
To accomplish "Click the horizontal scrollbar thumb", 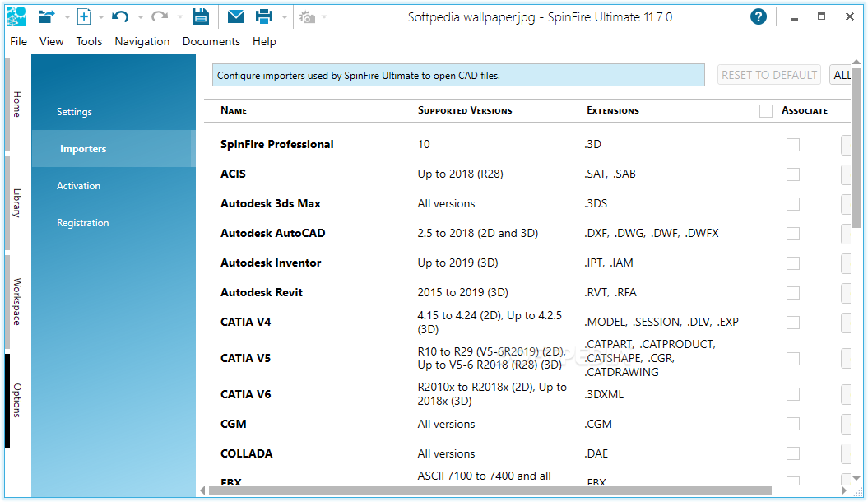I will (x=490, y=491).
